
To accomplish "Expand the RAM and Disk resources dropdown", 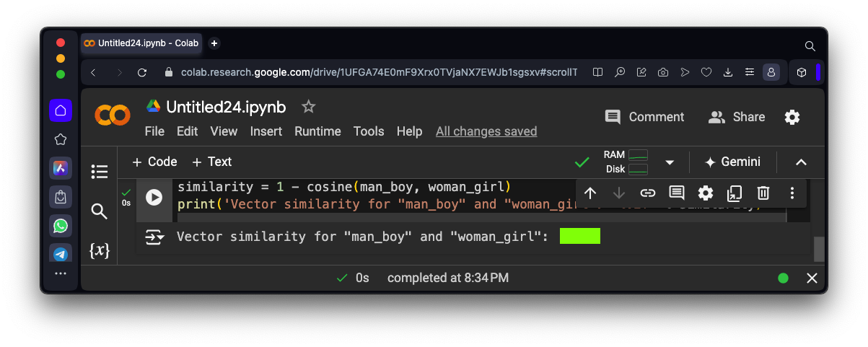I will [670, 162].
